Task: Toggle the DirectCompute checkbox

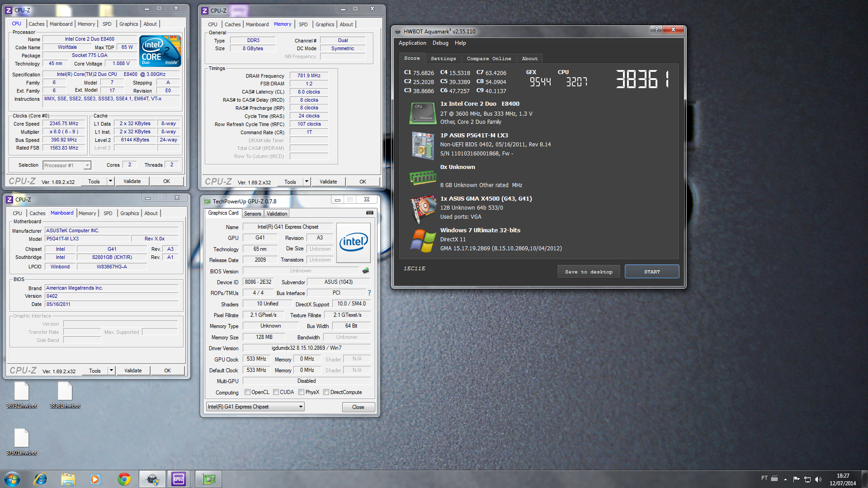Action: click(x=326, y=392)
